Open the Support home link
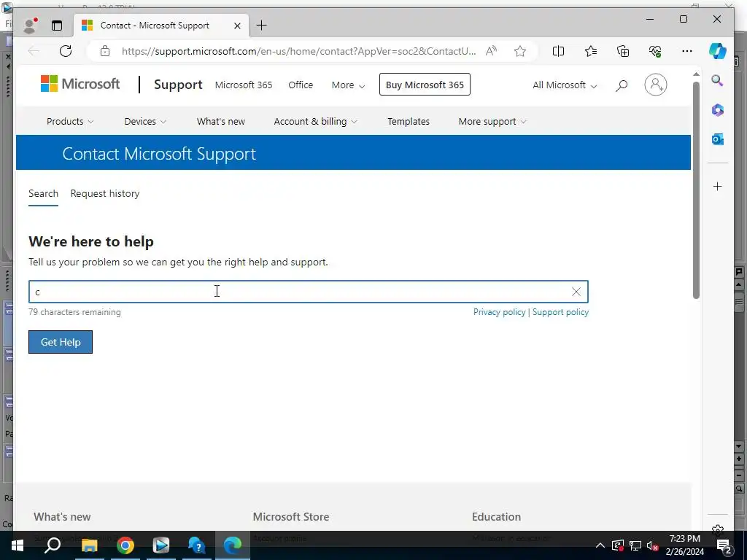Screen dimensions: 747x560 (178, 85)
